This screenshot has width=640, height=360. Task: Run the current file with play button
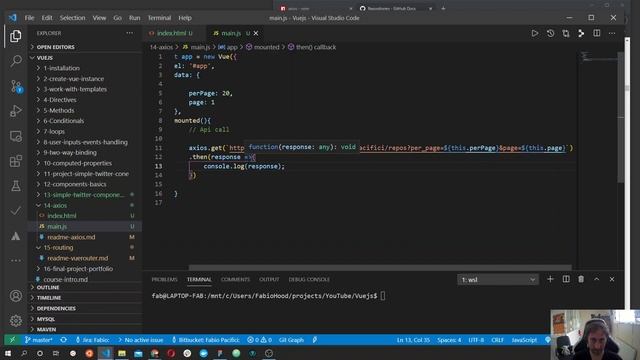click(x=535, y=33)
